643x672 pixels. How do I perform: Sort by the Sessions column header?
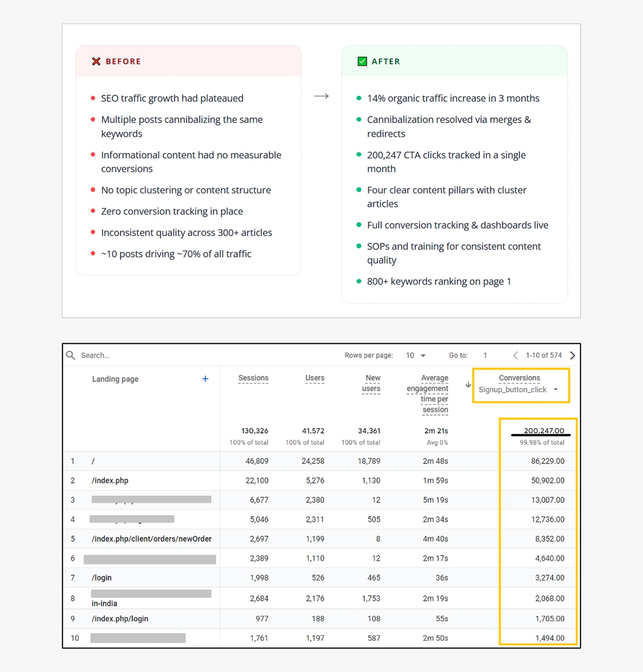click(253, 378)
